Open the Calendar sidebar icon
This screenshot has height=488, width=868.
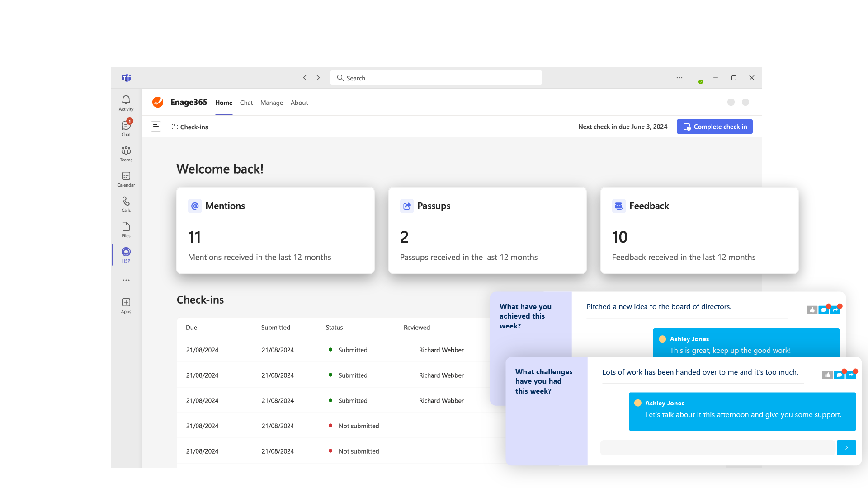tap(126, 178)
